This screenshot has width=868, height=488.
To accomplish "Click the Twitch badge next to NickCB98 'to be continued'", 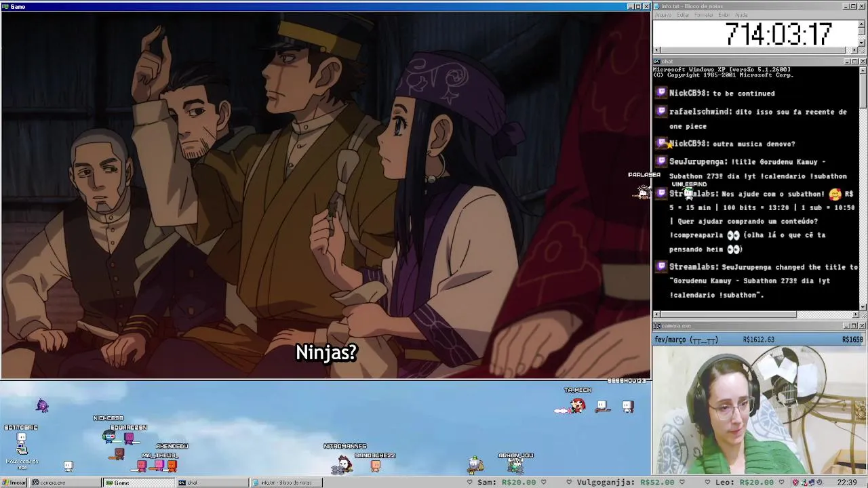I will click(661, 93).
